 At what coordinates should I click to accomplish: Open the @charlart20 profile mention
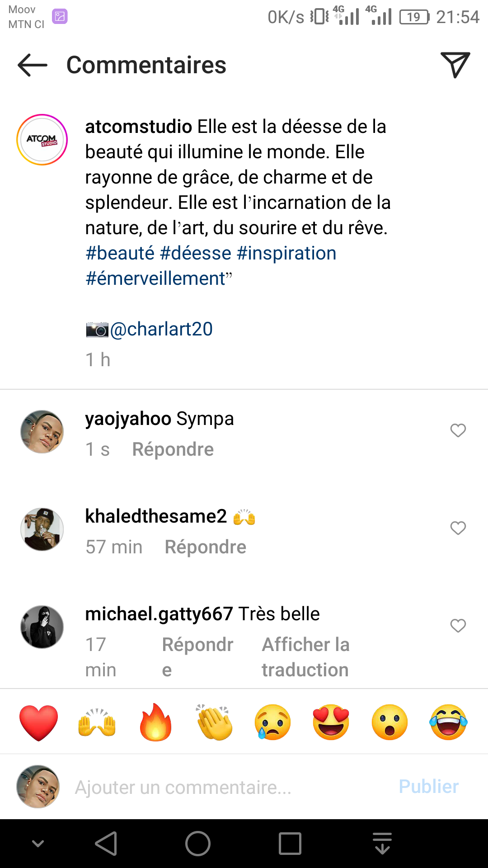click(161, 329)
